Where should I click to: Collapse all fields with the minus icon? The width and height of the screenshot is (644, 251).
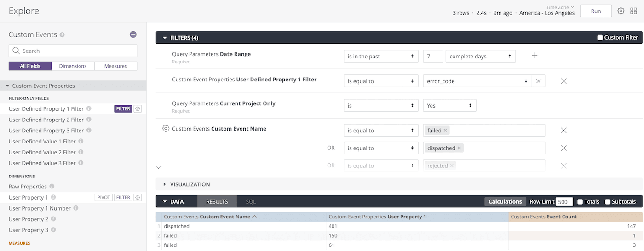133,34
